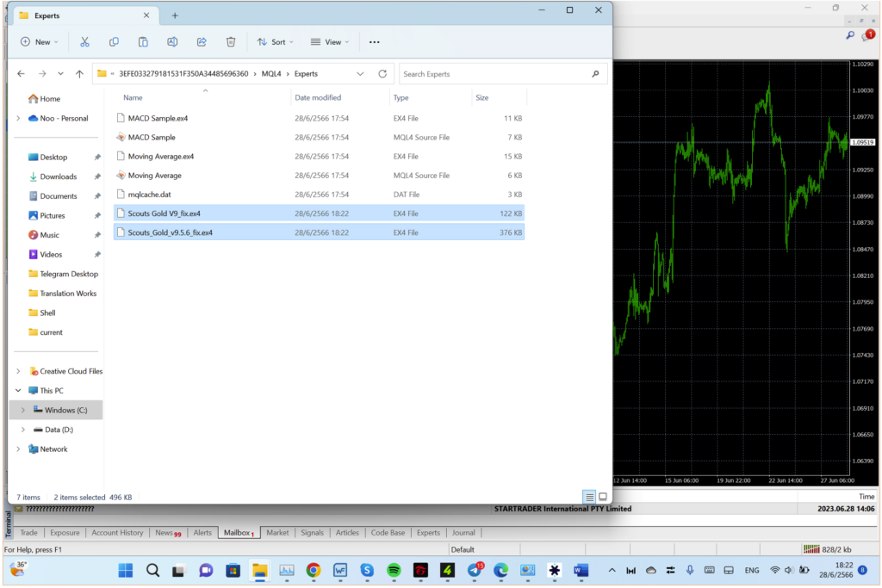This screenshot has width=882, height=588.
Task: Open Google Chrome from the taskbar
Action: (314, 571)
